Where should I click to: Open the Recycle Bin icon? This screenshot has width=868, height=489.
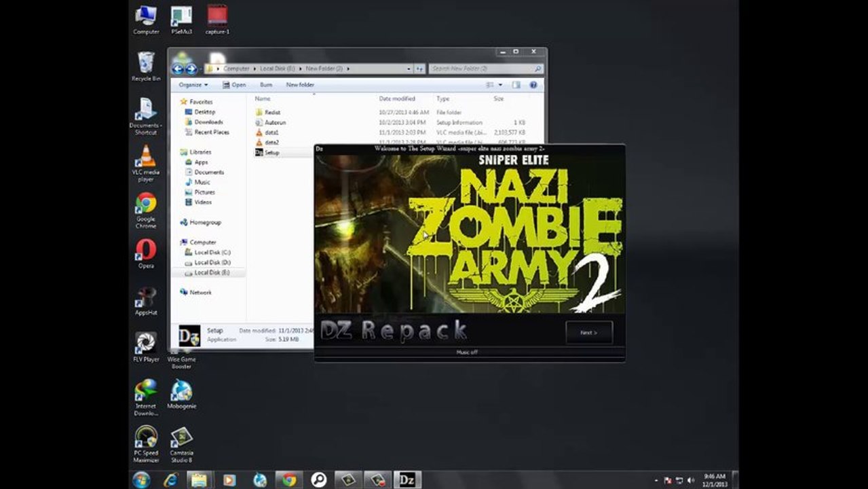146,67
